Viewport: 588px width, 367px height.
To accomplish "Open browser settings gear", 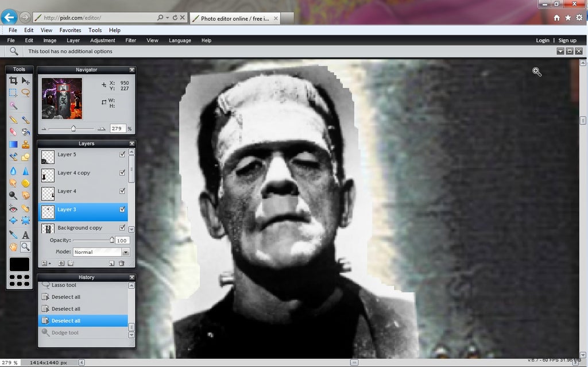I will point(579,18).
